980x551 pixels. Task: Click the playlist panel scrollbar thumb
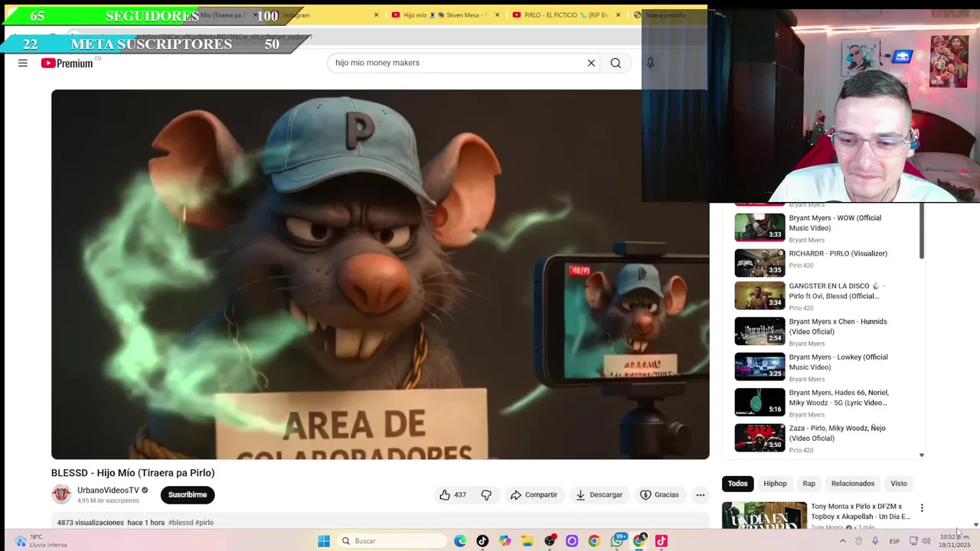(x=922, y=230)
